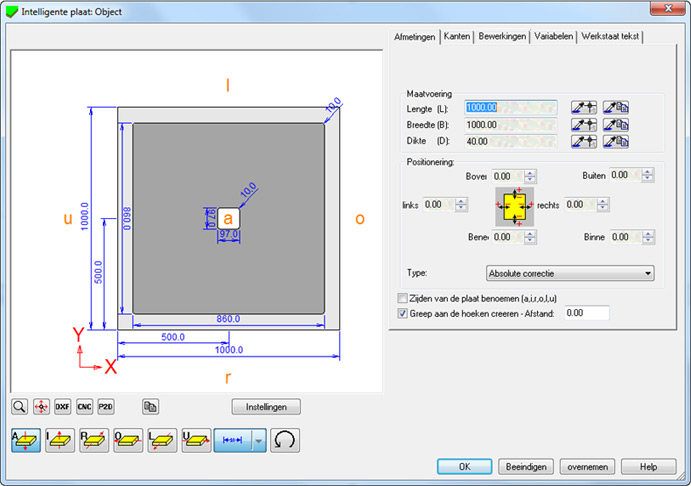Click the 97.0 dimension label
This screenshot has width=691, height=486.
click(x=229, y=234)
